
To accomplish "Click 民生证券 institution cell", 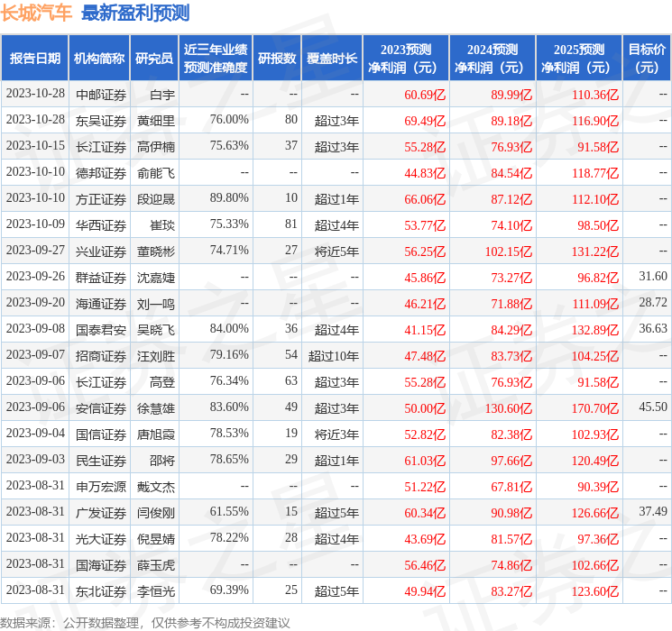I will 101,461.
